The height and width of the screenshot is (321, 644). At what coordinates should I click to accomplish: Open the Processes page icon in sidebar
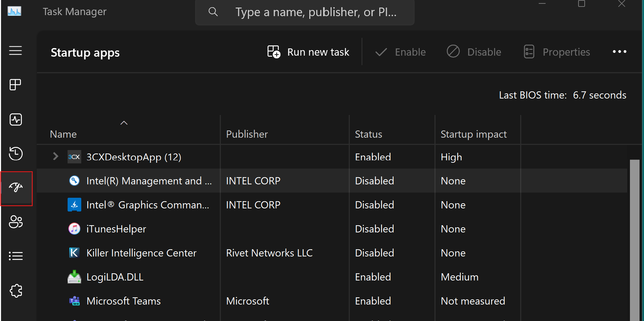pyautogui.click(x=15, y=84)
